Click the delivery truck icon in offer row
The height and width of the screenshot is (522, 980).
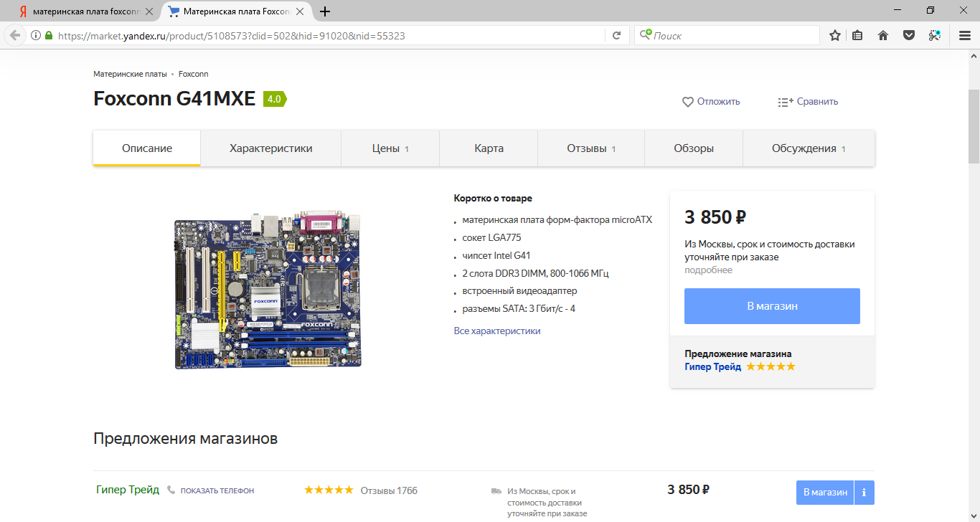(496, 491)
